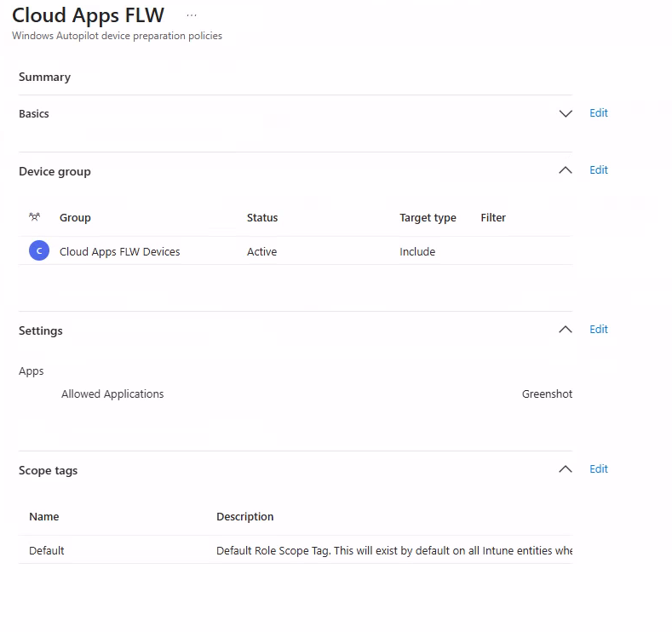Sort by the Status column header
The image size is (672, 632).
[x=262, y=218]
